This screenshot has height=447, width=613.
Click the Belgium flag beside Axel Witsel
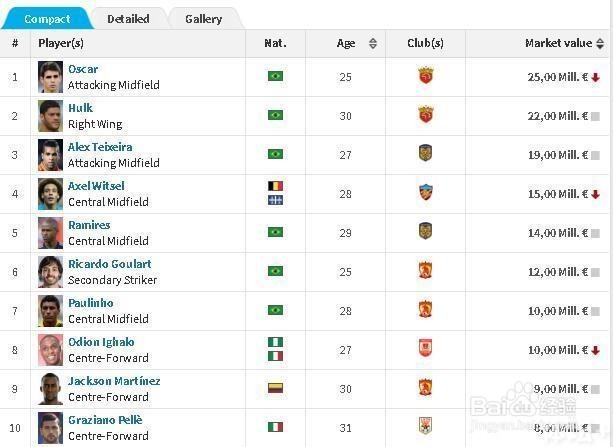(x=275, y=186)
